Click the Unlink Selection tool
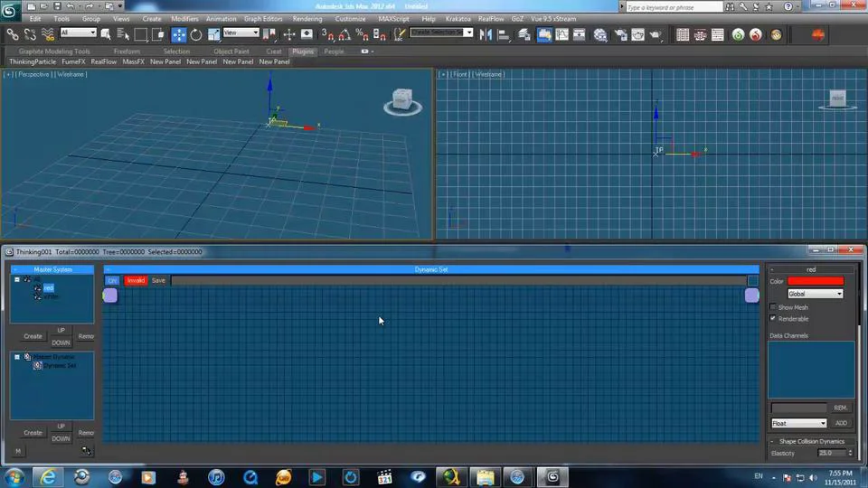868x488 pixels. click(x=30, y=35)
